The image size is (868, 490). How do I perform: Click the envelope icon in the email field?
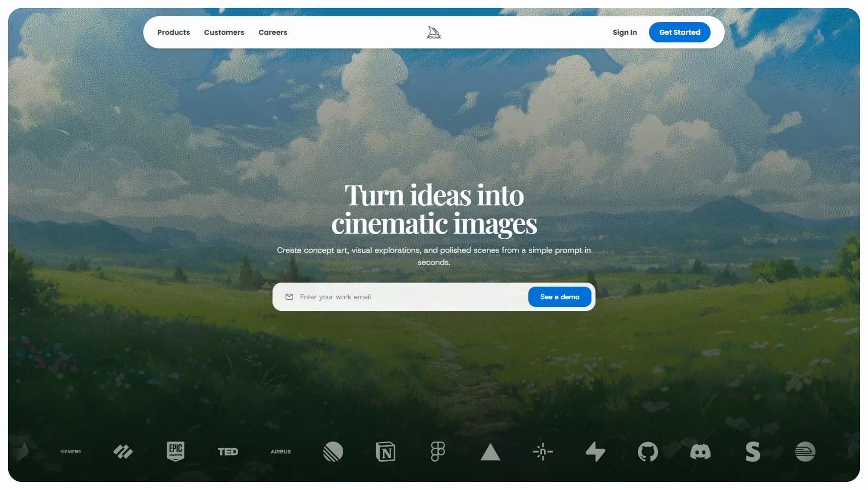point(289,297)
